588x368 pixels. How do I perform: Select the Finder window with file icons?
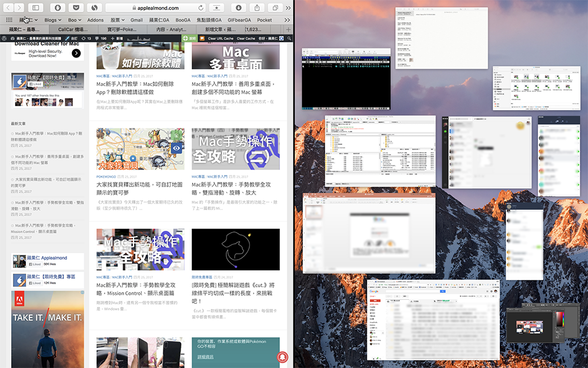point(536,88)
